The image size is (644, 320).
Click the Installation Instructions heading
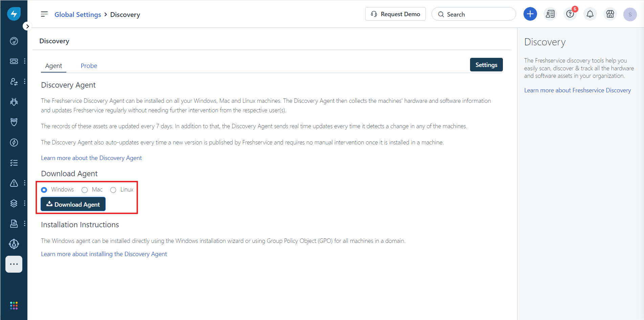[x=80, y=225]
